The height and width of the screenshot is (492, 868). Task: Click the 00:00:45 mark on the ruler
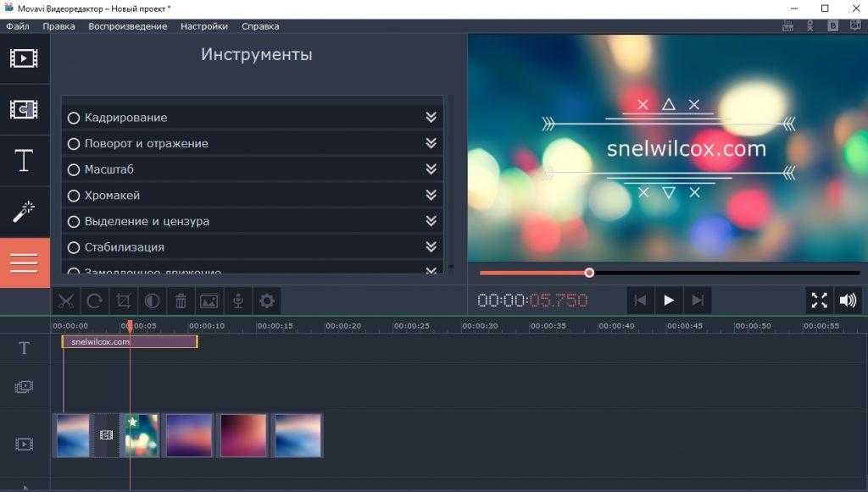click(685, 326)
